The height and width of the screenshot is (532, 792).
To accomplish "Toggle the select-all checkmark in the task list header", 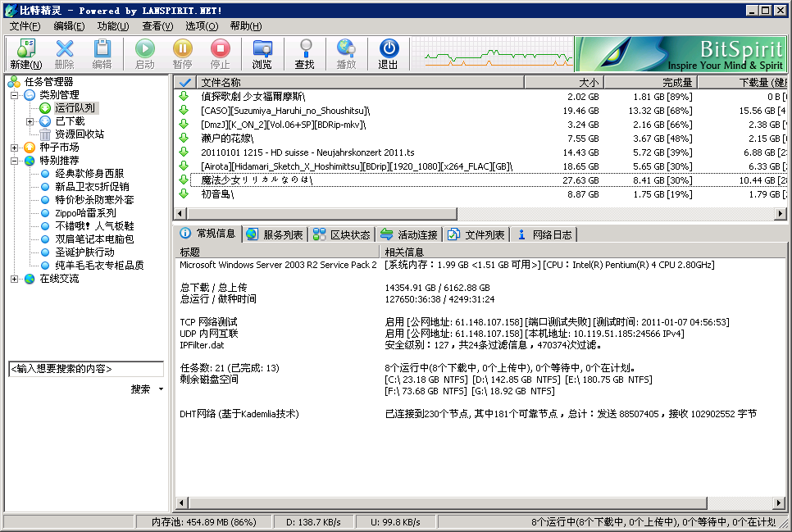I will click(184, 82).
